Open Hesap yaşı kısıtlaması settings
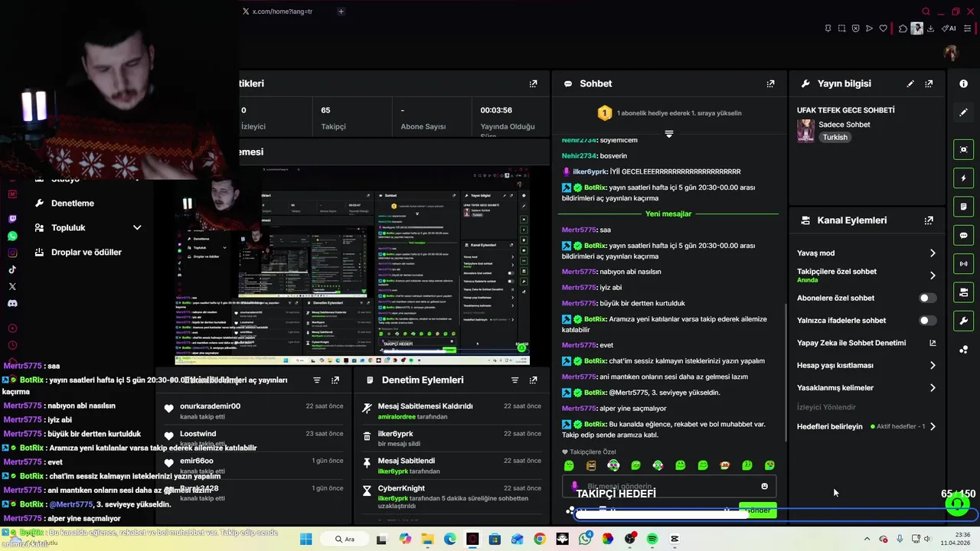This screenshot has height=551, width=980. point(866,366)
